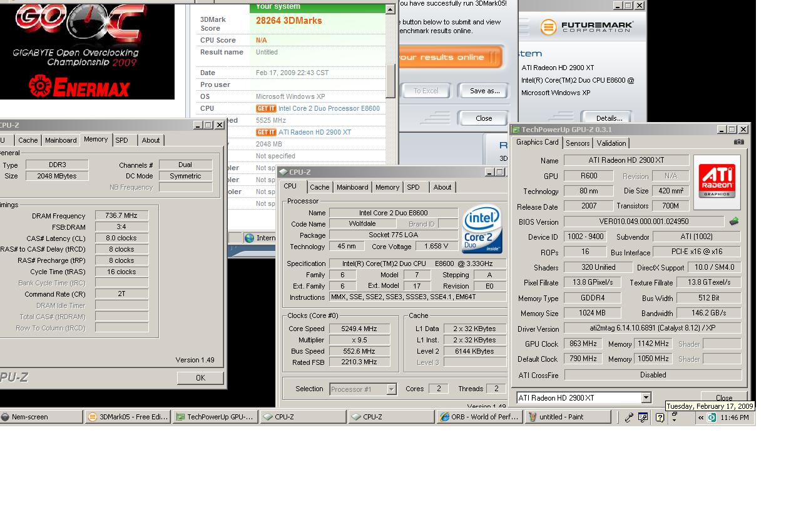Open Validation tab in GPU-Z

coord(611,143)
